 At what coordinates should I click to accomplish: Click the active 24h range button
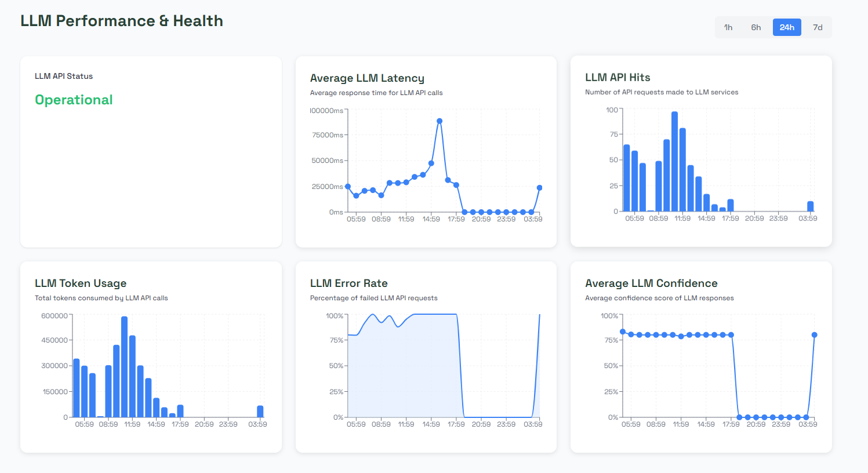click(x=787, y=27)
